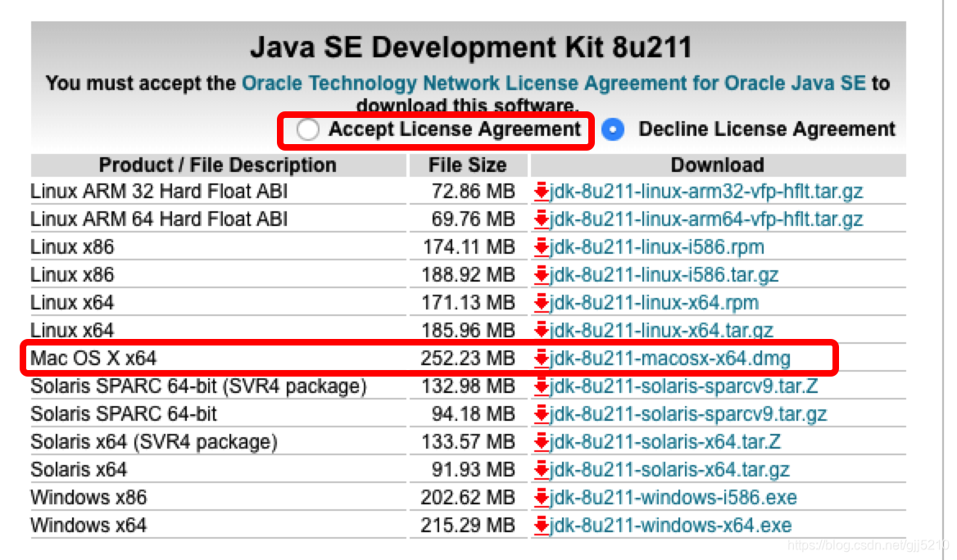Click download arrow icon for solaris-x64.tar.Z
Screen dimensions: 957x560
(x=542, y=441)
